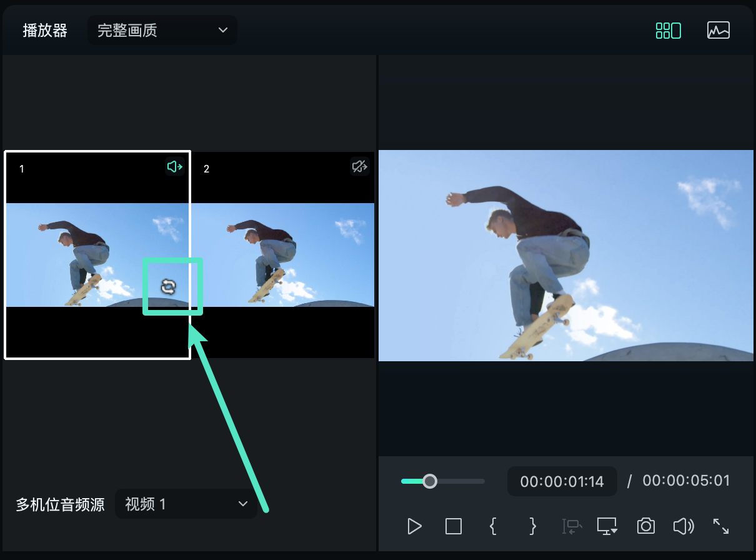Open the 多机位音频源 source dropdown showing 视频 1
This screenshot has width=756, height=560.
186,504
